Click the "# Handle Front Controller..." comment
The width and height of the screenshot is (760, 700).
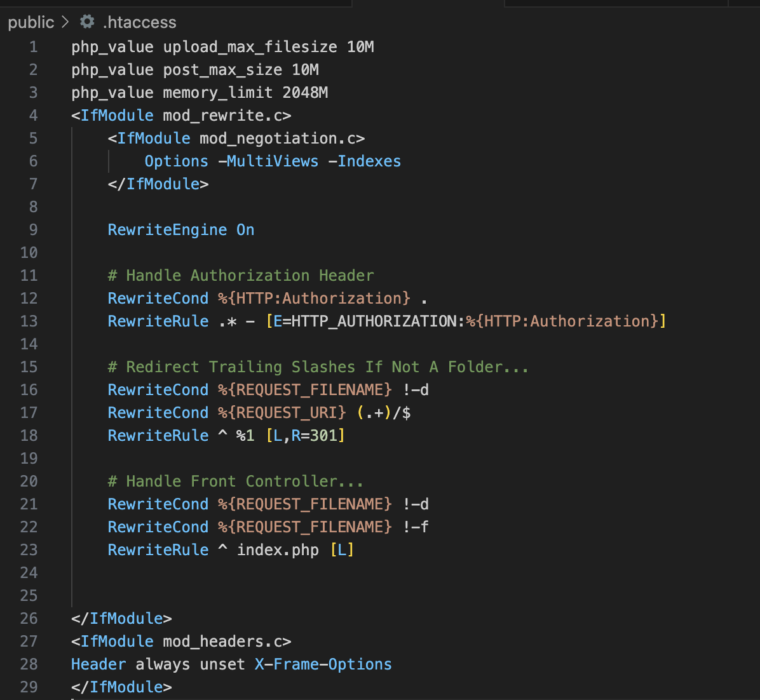236,481
